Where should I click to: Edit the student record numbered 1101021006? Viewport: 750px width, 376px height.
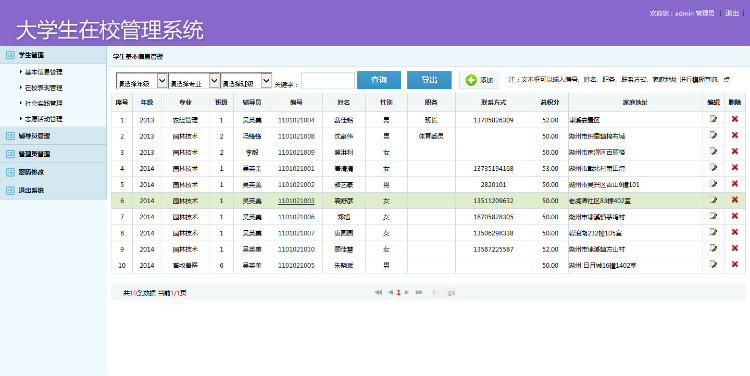(714, 216)
